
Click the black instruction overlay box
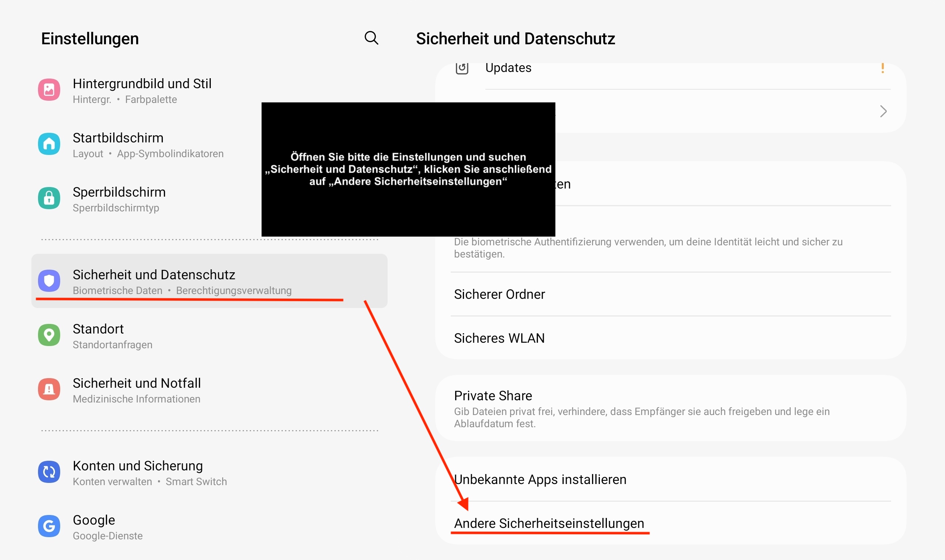pyautogui.click(x=408, y=169)
